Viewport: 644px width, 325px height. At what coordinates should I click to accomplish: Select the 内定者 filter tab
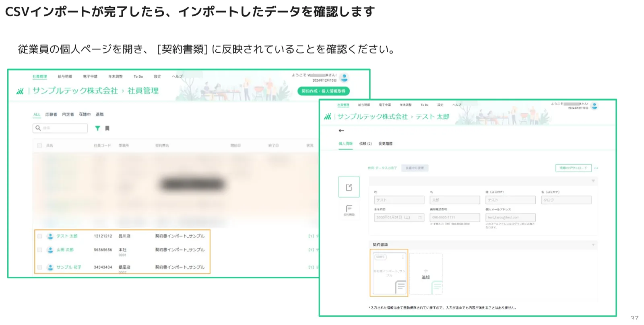[x=68, y=115]
